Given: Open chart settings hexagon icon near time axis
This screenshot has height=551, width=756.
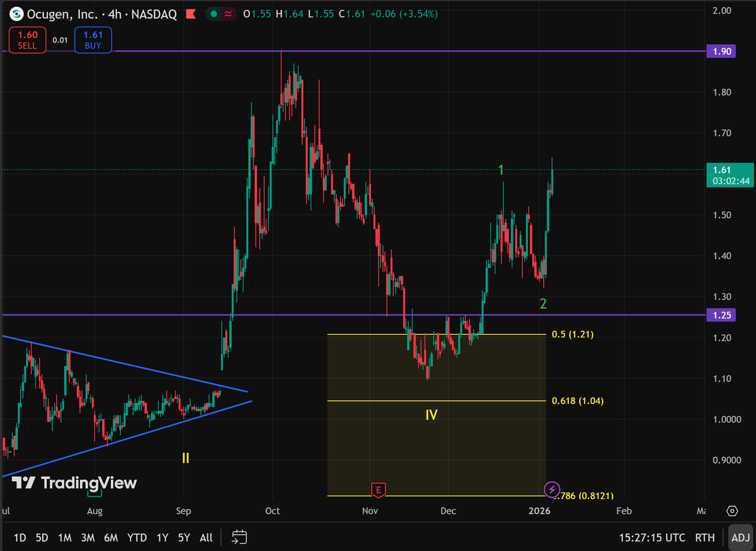Looking at the screenshot, I should point(732,511).
